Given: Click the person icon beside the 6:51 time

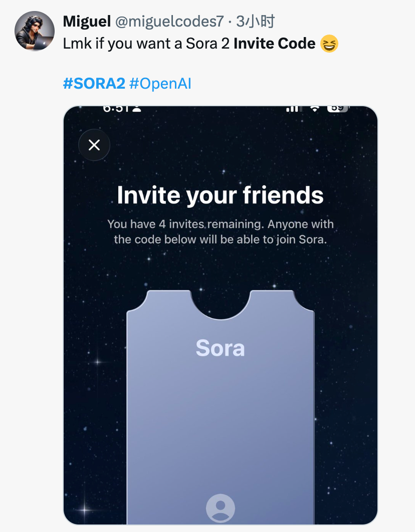Looking at the screenshot, I should [137, 108].
